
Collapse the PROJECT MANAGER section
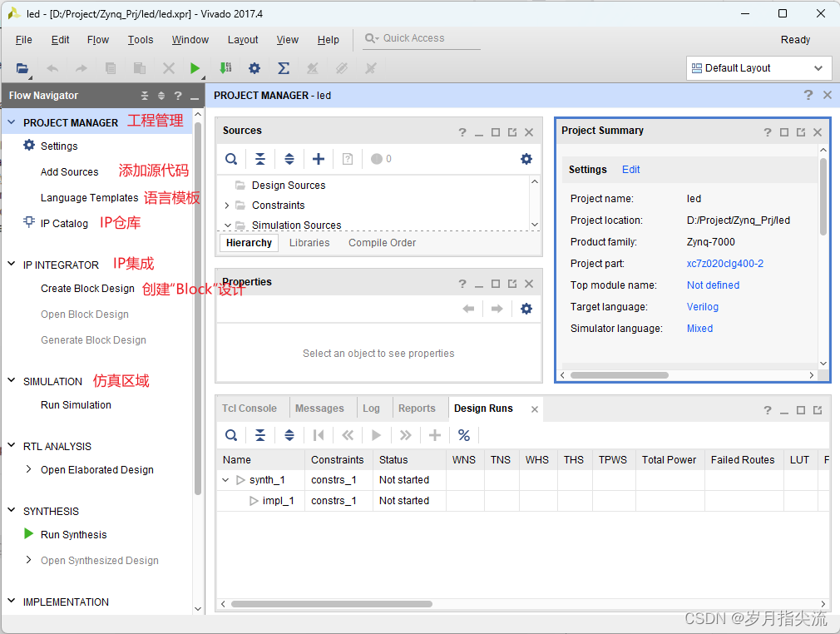(12, 122)
